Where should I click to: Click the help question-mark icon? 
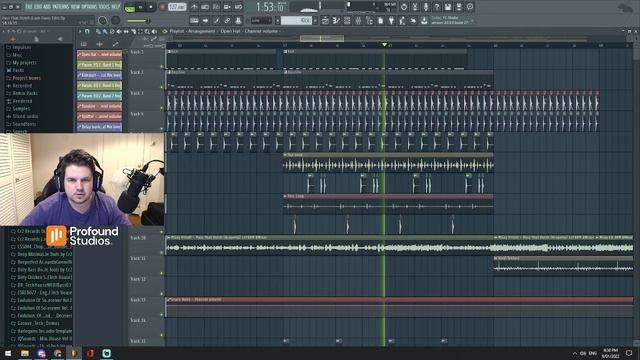click(x=437, y=7)
